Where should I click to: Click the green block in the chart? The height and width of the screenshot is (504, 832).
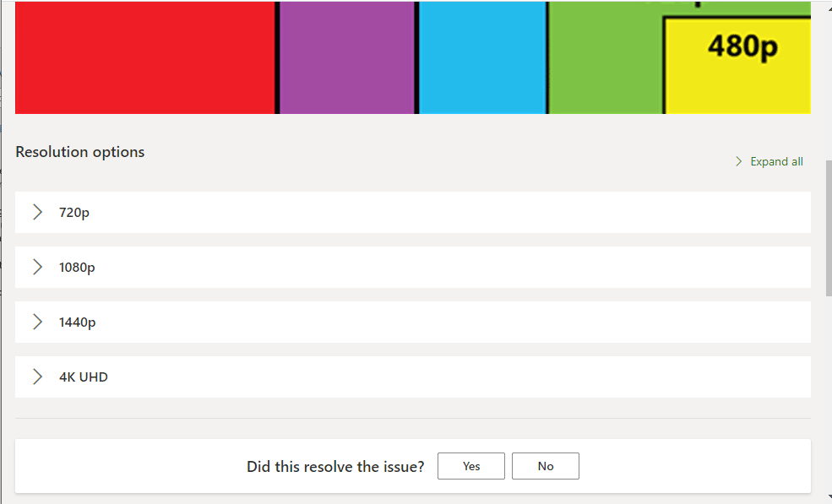604,57
